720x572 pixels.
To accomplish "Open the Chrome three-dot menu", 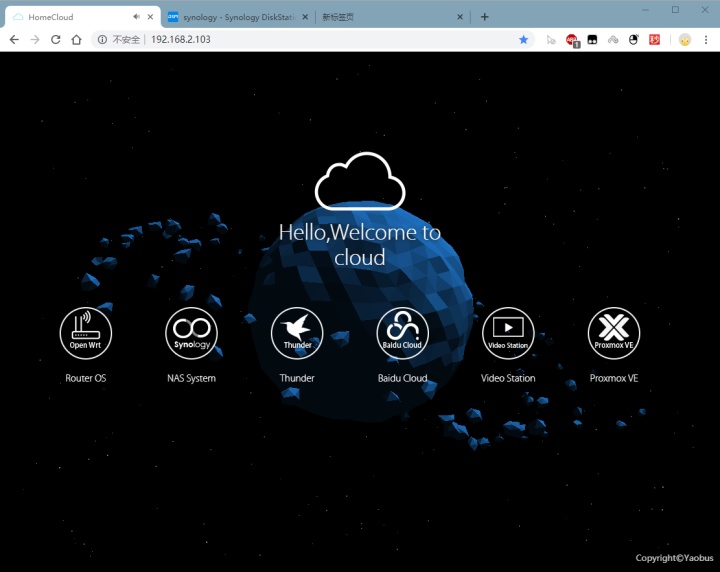I will point(706,39).
